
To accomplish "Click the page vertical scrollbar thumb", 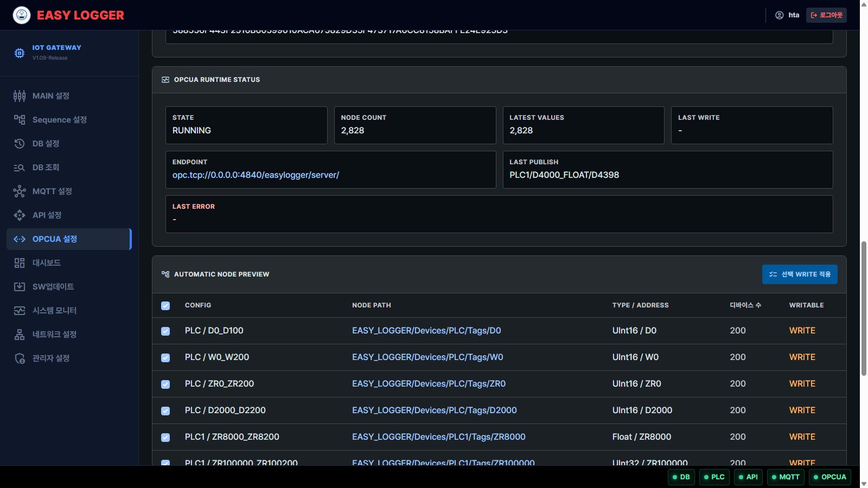I will click(864, 309).
